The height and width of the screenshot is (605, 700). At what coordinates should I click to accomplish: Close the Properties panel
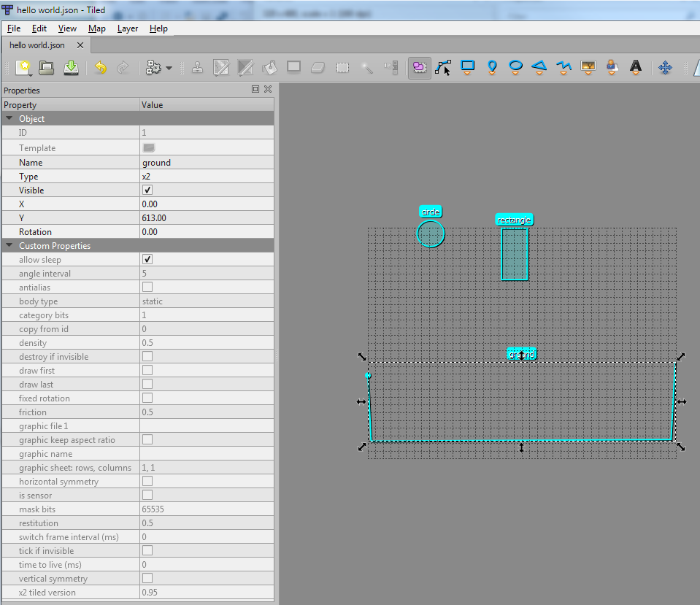(268, 89)
